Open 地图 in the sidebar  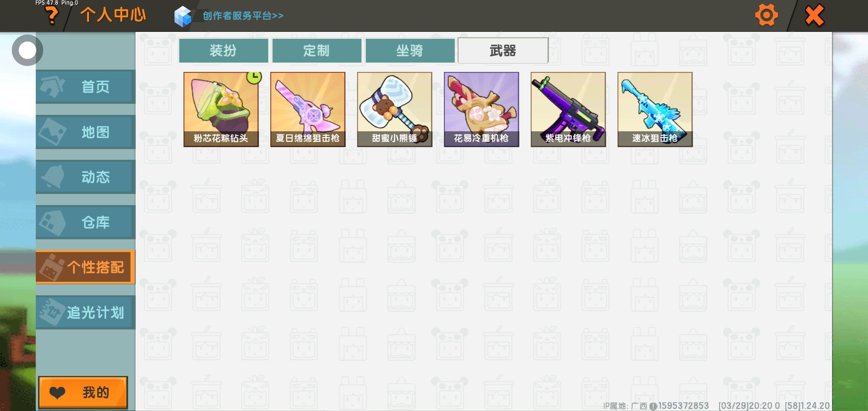tap(86, 132)
